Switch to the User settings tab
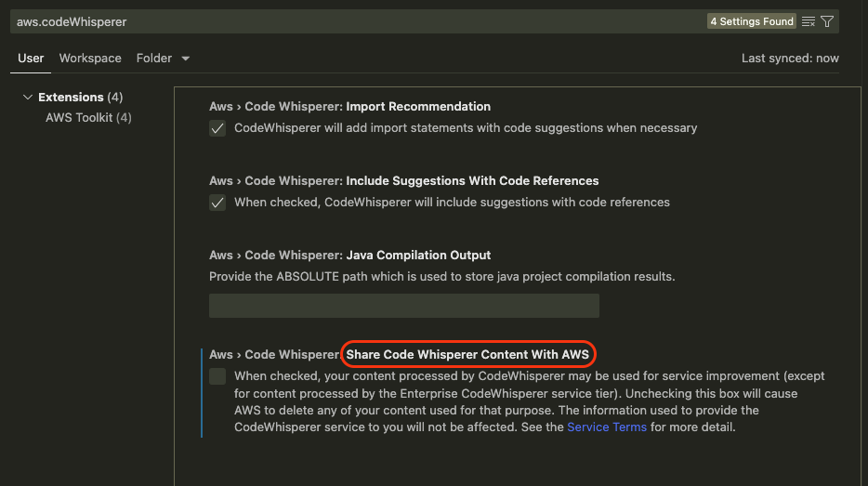The image size is (868, 486). [31, 58]
